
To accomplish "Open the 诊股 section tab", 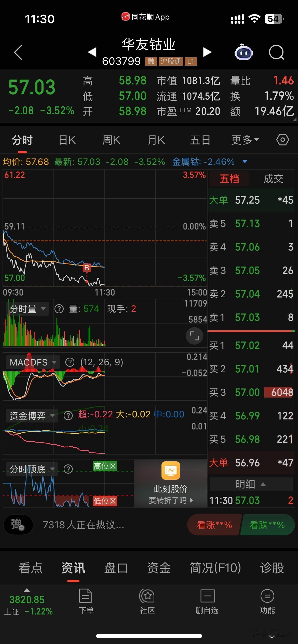I will [x=272, y=568].
